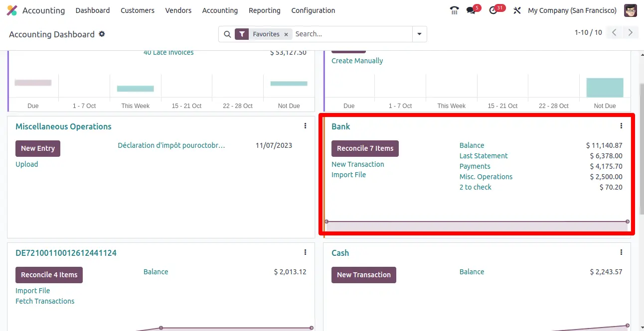
Task: Open the Cash journal title
Action: tap(340, 253)
